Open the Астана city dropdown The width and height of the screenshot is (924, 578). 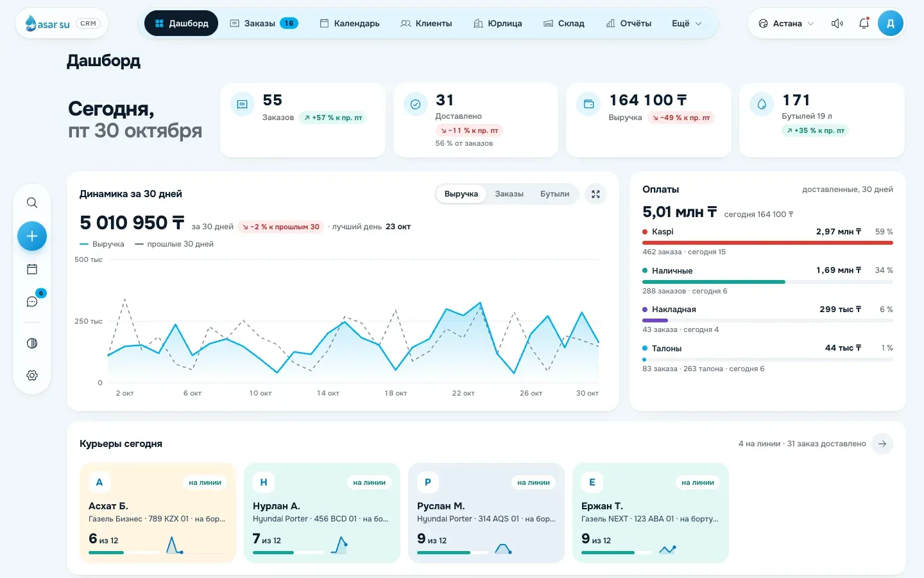786,24
